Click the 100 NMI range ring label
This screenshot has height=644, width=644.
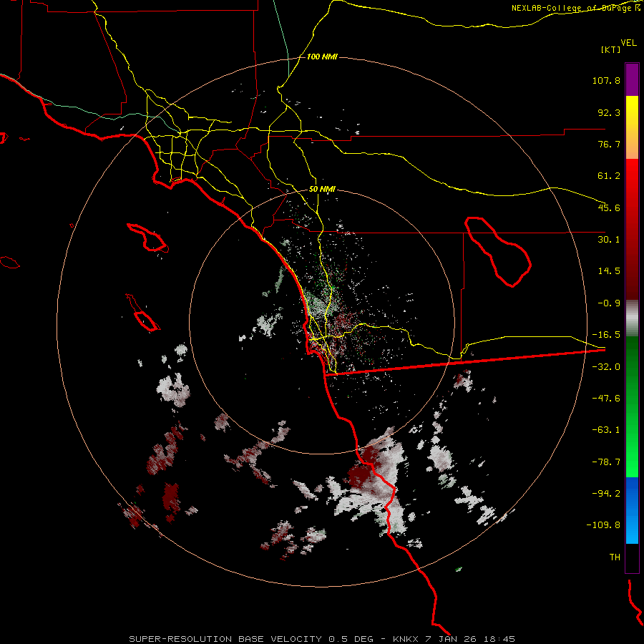(x=322, y=57)
